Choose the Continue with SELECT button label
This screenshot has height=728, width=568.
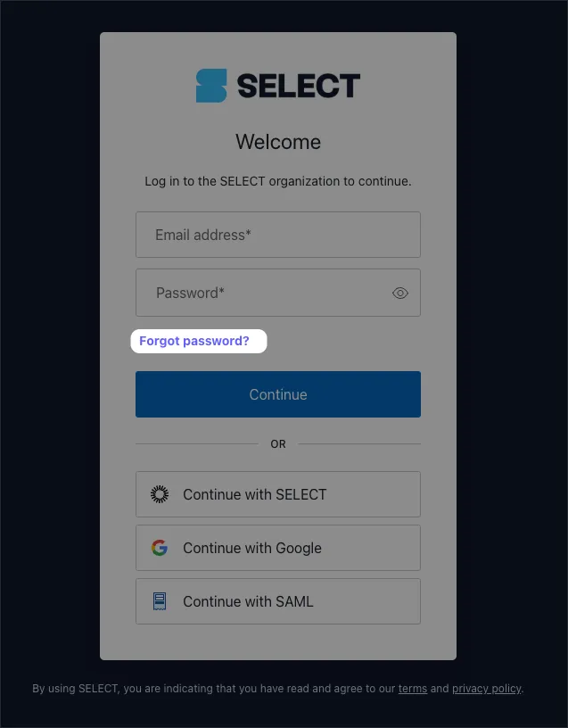tap(255, 494)
